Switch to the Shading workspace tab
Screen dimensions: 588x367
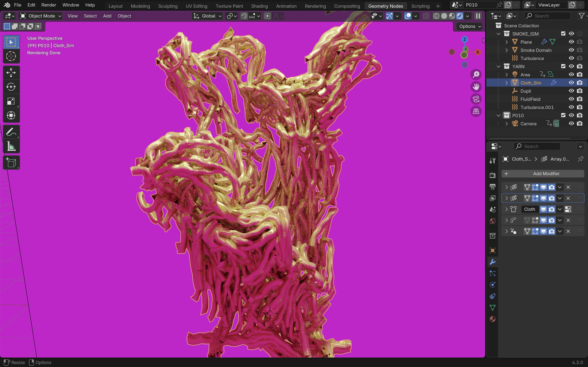tap(259, 6)
